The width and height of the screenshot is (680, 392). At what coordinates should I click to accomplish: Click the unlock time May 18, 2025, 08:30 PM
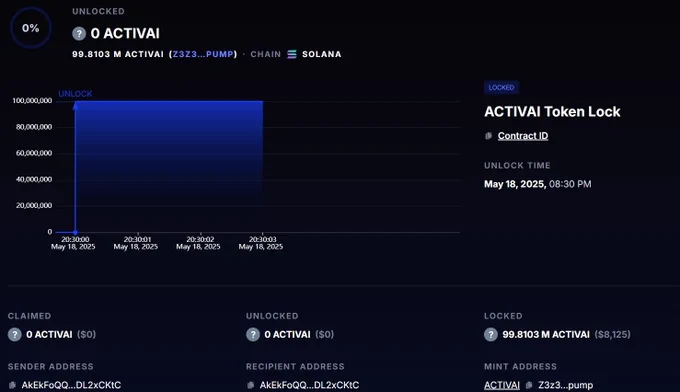[537, 184]
